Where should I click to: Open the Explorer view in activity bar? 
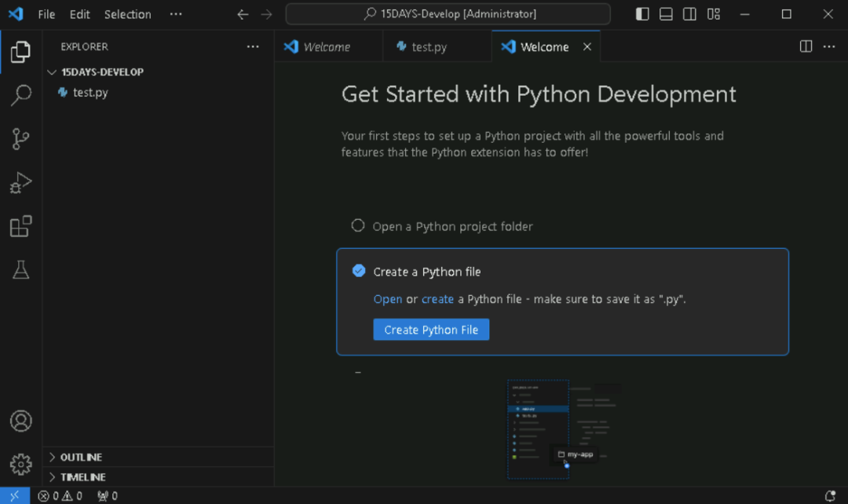tap(20, 52)
